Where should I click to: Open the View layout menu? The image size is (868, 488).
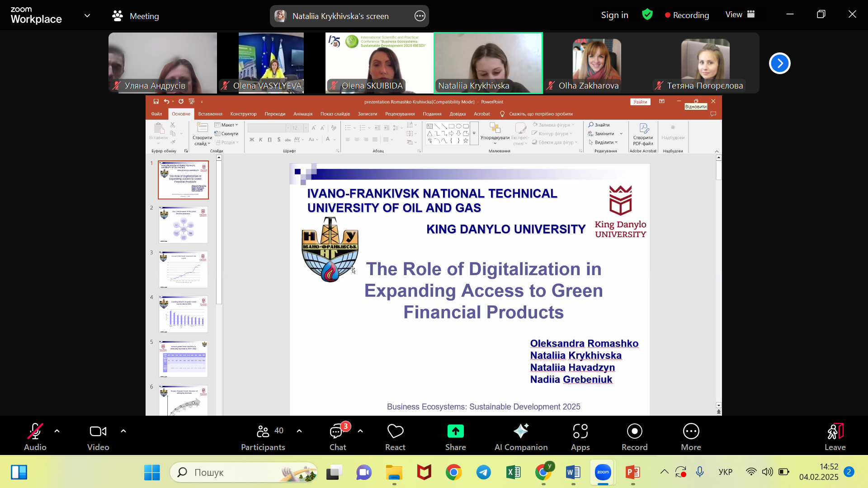click(x=740, y=14)
